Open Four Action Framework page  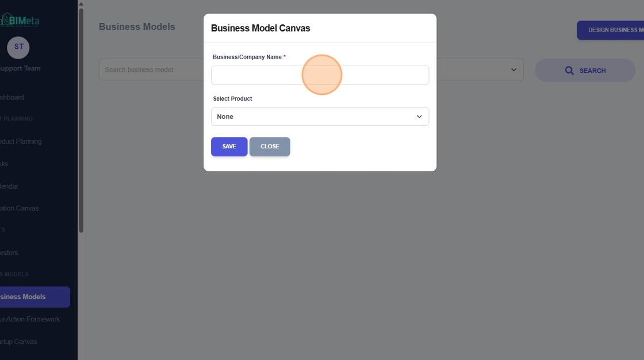click(30, 319)
